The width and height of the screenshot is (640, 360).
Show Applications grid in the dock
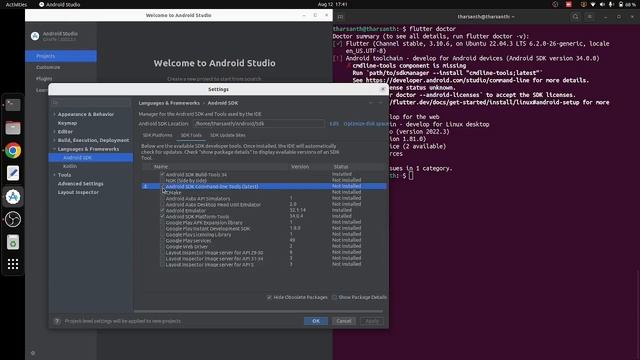[x=13, y=264]
